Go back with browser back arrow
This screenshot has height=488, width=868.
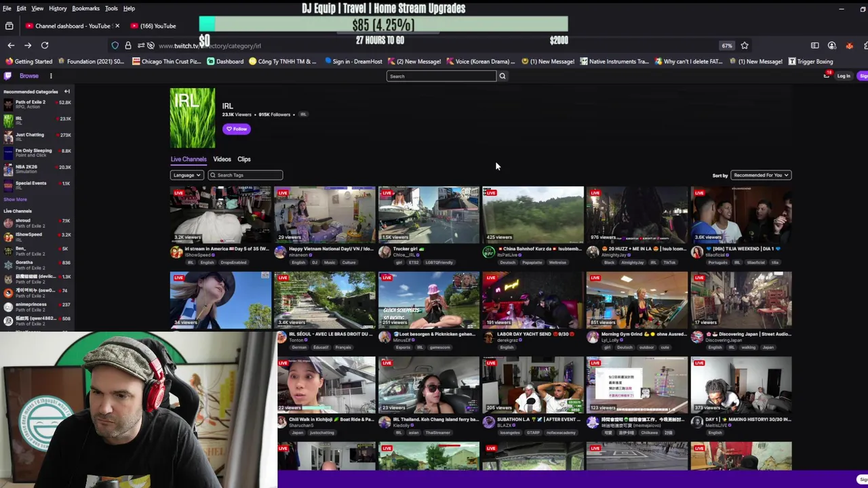tap(11, 45)
